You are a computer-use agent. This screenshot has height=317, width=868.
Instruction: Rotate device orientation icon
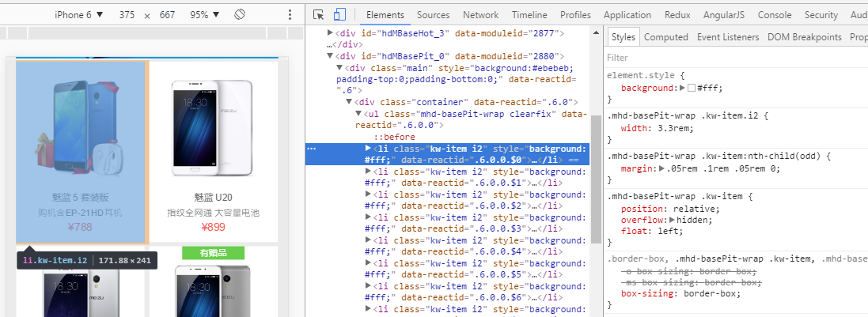(240, 14)
